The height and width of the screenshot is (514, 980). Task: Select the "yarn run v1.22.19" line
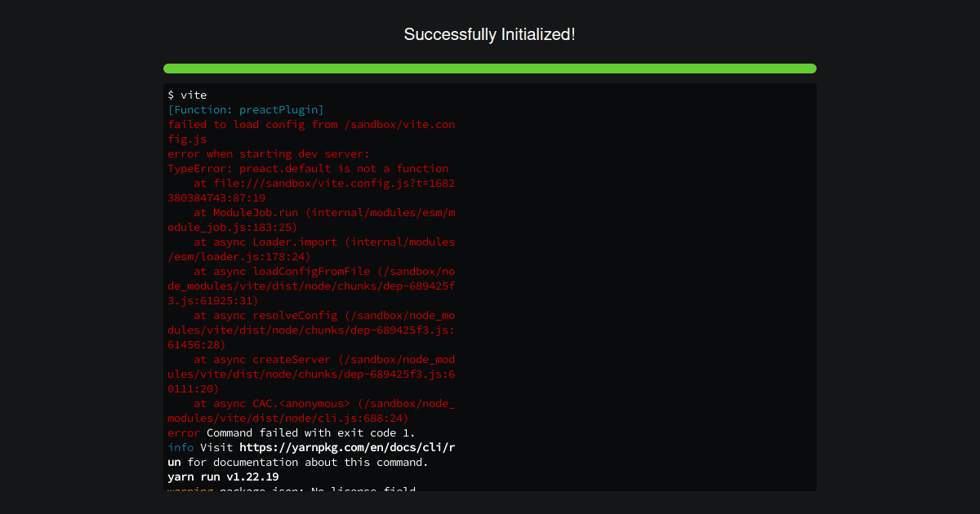coord(223,477)
